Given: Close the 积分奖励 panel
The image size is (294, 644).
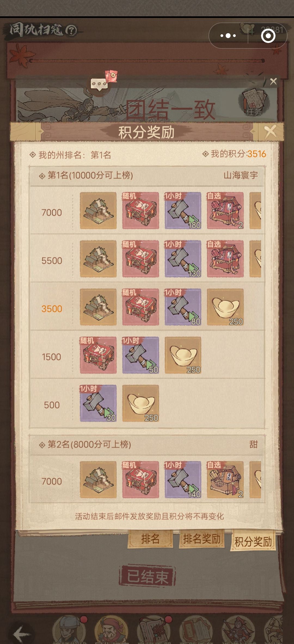Looking at the screenshot, I should pos(270,132).
